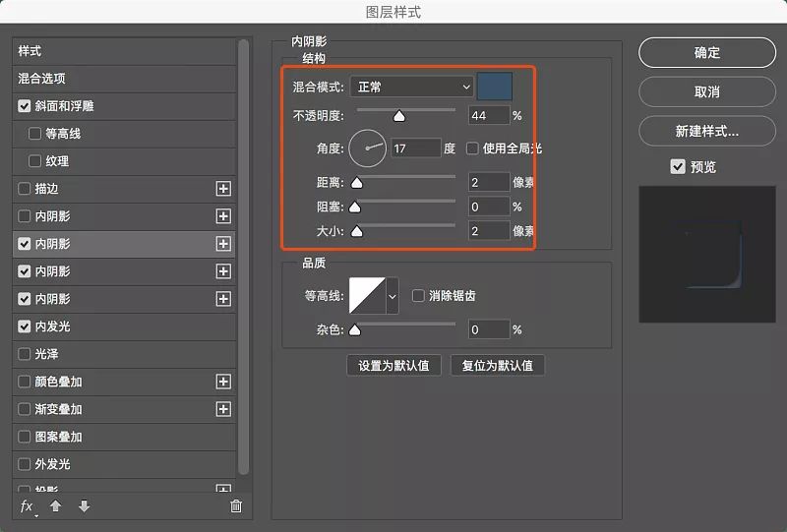This screenshot has height=532, width=787.
Task: Click the 不透明度 value field showing 44
Action: click(x=489, y=115)
